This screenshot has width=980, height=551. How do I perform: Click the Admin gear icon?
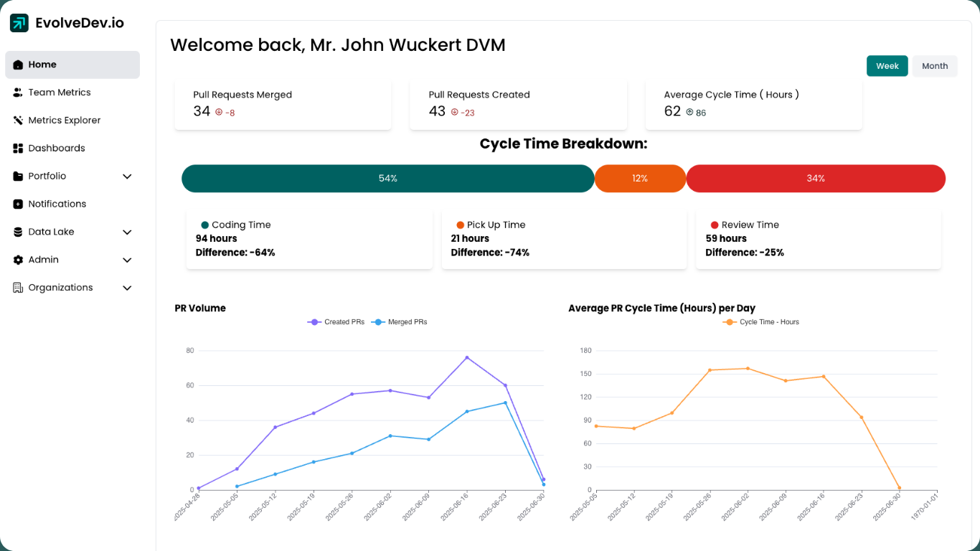coord(18,260)
